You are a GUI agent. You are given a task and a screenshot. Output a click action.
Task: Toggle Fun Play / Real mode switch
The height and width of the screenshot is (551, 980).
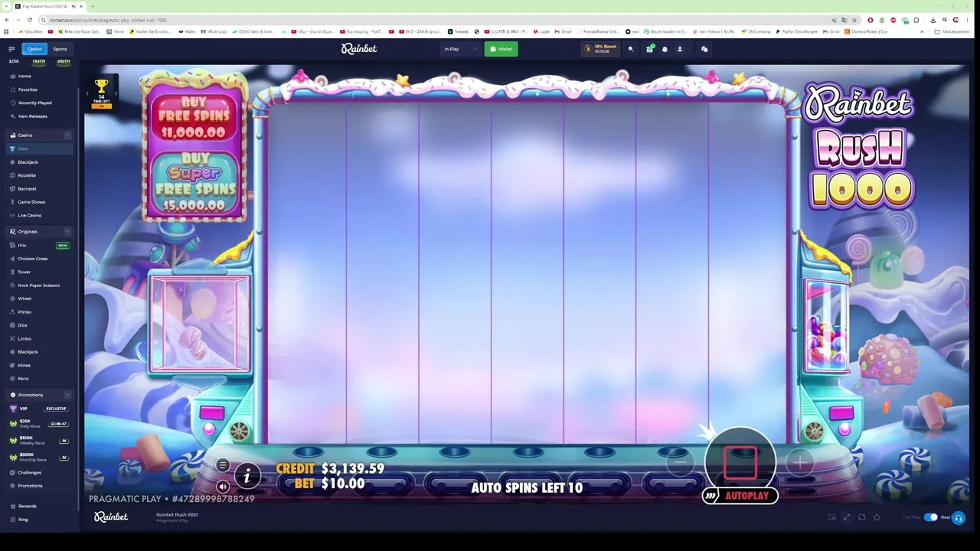[x=930, y=517]
